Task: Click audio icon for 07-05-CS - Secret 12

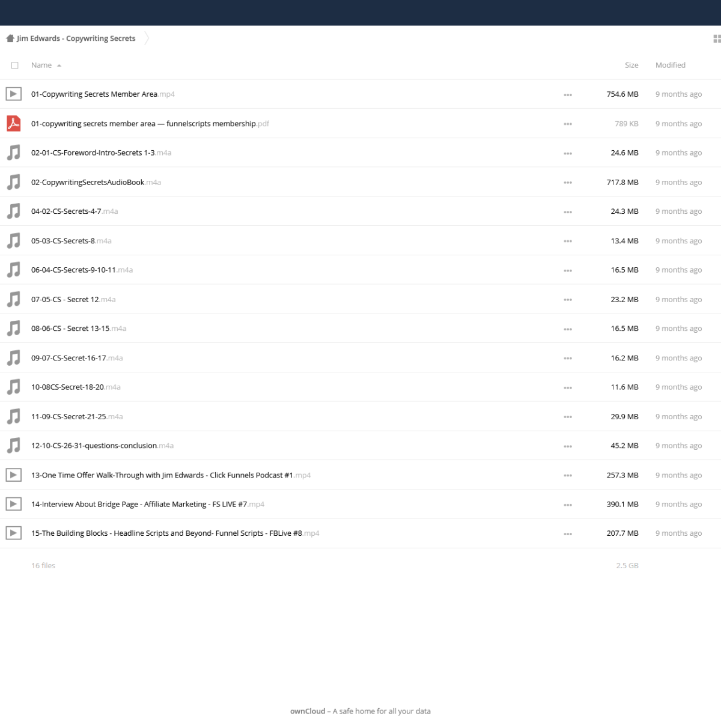Action: [14, 299]
